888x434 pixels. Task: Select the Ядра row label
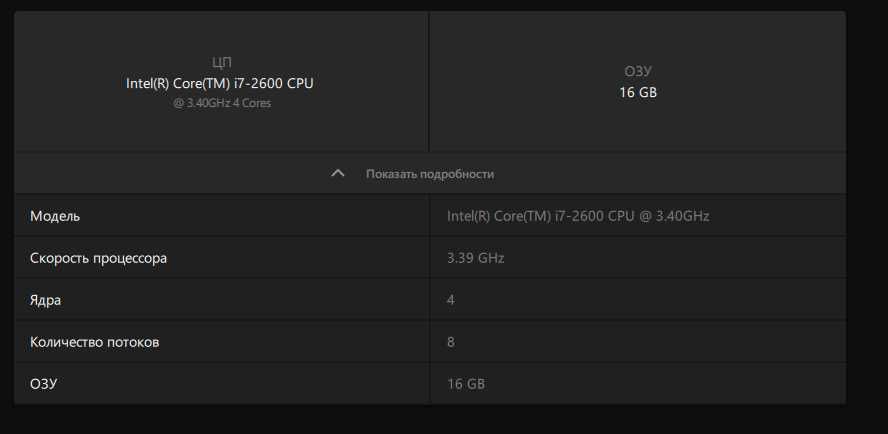(x=45, y=300)
